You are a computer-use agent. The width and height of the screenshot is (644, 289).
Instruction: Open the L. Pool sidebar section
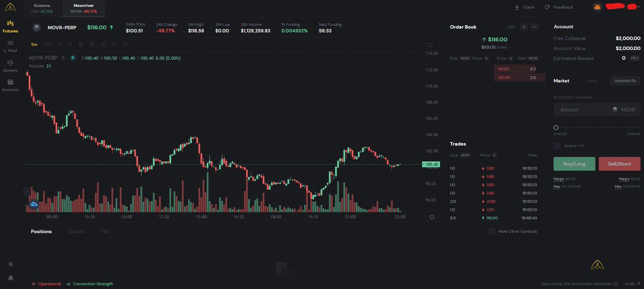[x=10, y=46]
